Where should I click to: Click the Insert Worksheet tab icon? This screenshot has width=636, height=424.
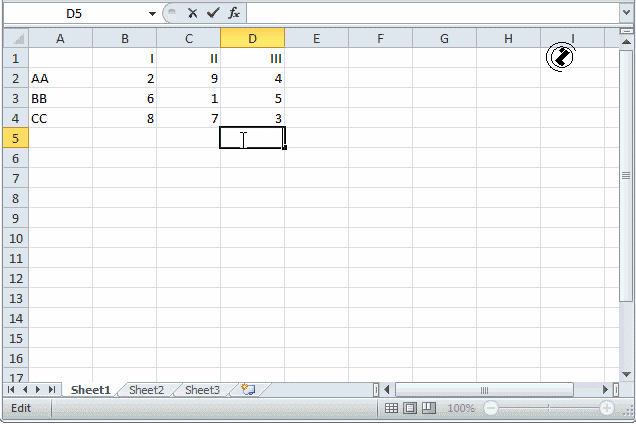point(248,390)
